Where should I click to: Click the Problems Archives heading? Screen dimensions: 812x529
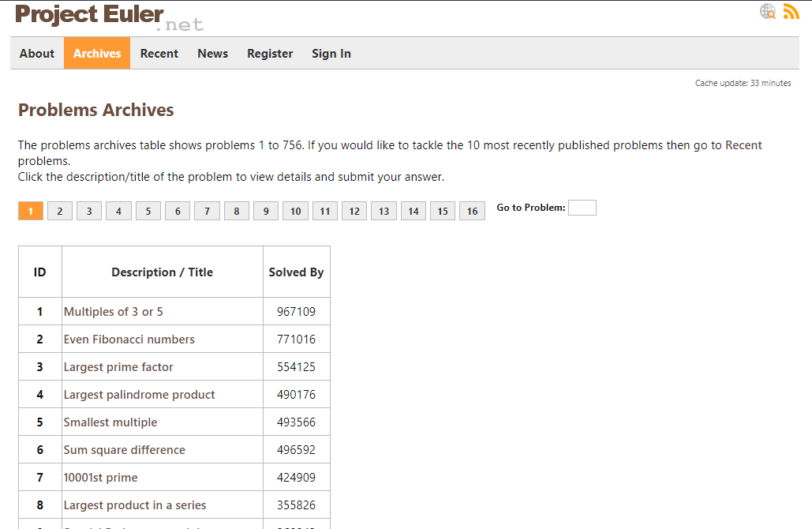point(95,110)
